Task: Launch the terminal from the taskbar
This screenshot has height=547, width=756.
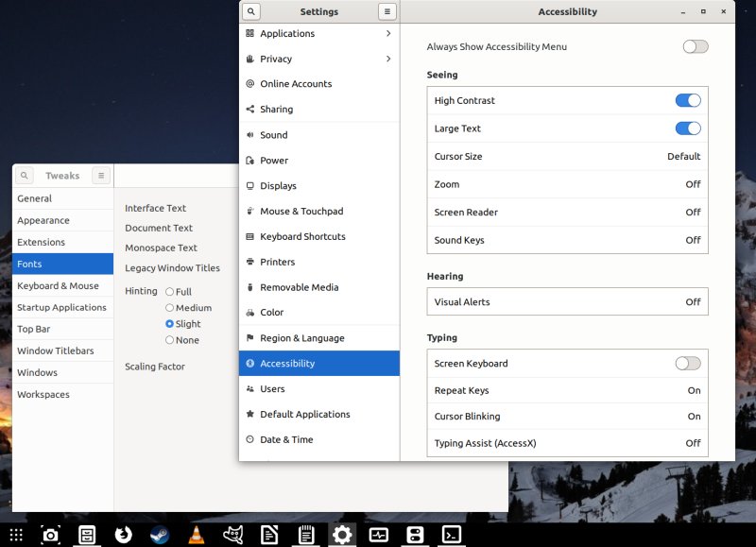Action: pyautogui.click(x=452, y=535)
